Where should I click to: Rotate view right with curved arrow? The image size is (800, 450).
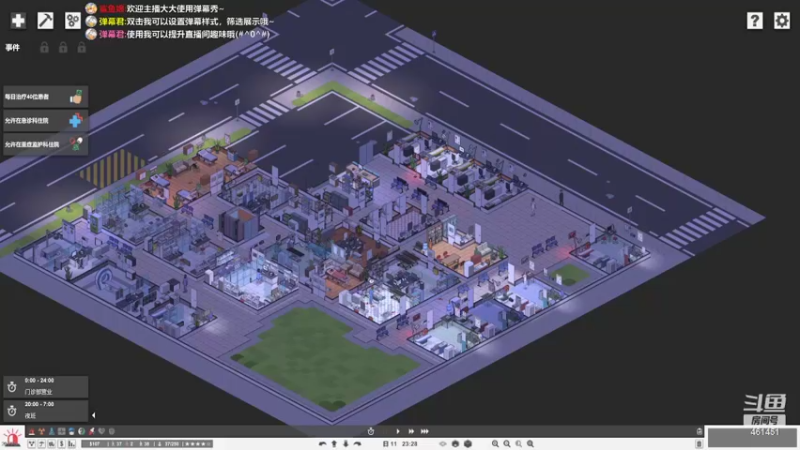(x=358, y=444)
